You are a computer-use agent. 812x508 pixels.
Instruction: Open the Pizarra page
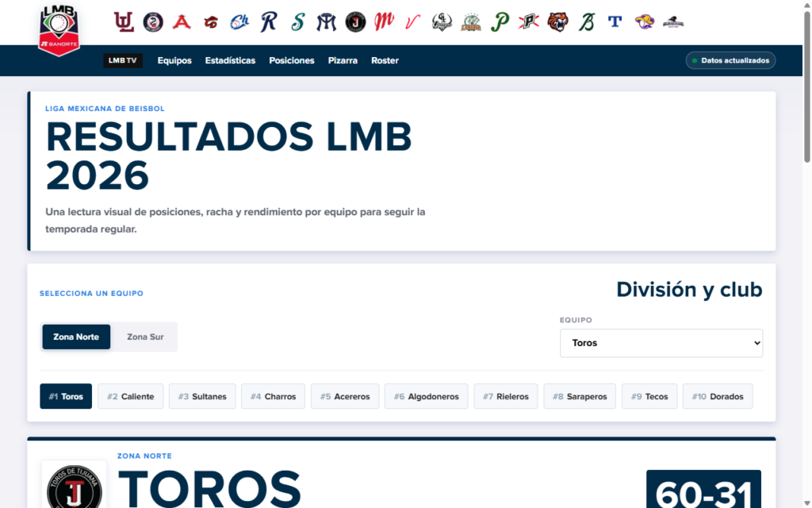pyautogui.click(x=343, y=60)
